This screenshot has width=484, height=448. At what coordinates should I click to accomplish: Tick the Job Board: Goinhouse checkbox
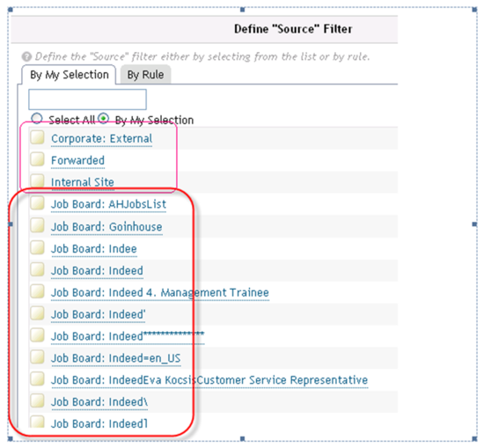click(x=38, y=225)
